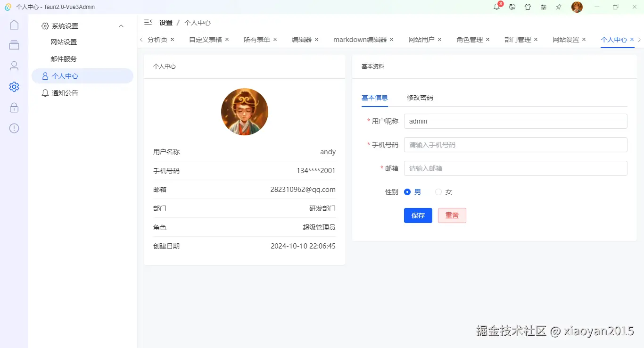The height and width of the screenshot is (348, 644).
Task: Click the hamburger menu collapse icon
Action: pos(148,22)
